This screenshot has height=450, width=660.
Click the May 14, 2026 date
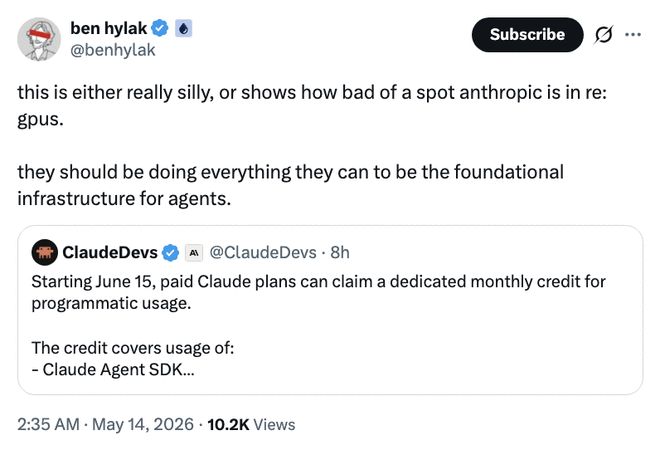pos(143,424)
